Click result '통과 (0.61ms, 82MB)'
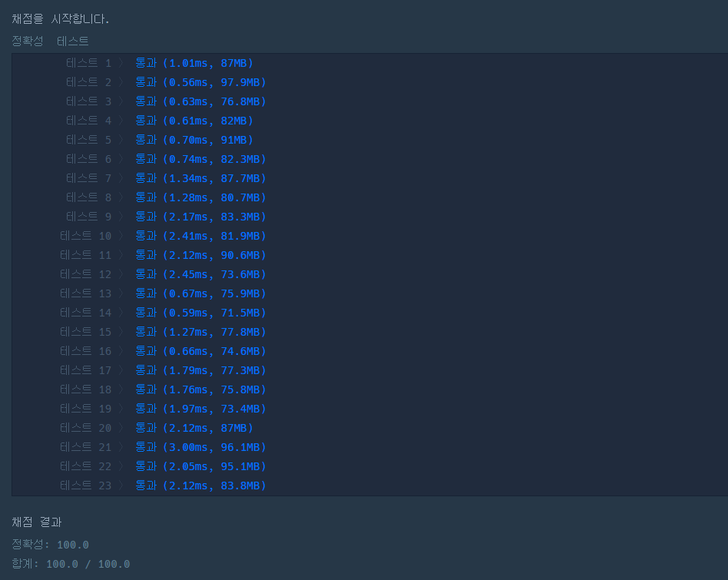Image resolution: width=728 pixels, height=580 pixels. (194, 121)
